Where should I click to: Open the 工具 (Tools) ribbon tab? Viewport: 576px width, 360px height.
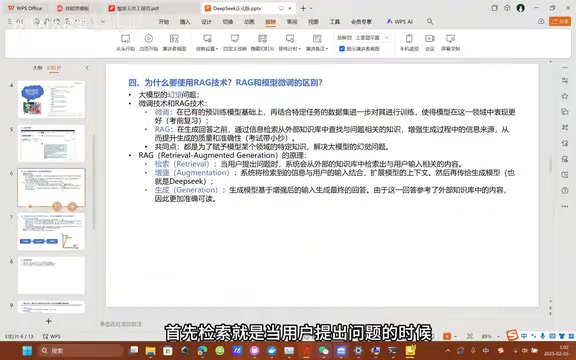334,22
